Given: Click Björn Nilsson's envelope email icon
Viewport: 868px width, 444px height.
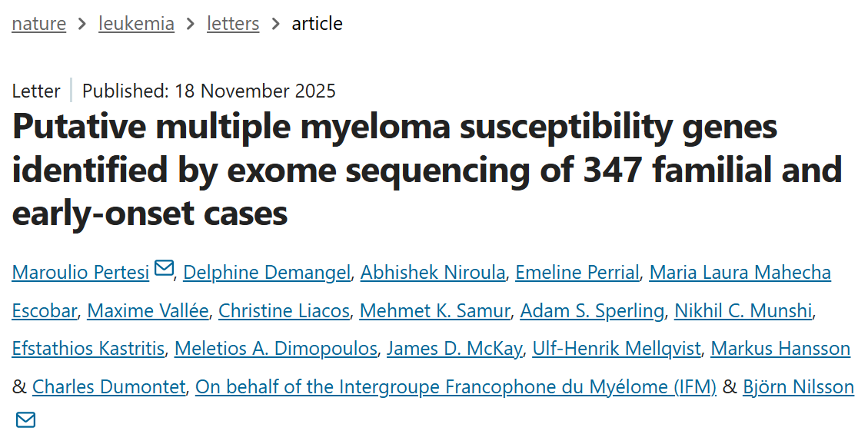Looking at the screenshot, I should click(x=25, y=420).
